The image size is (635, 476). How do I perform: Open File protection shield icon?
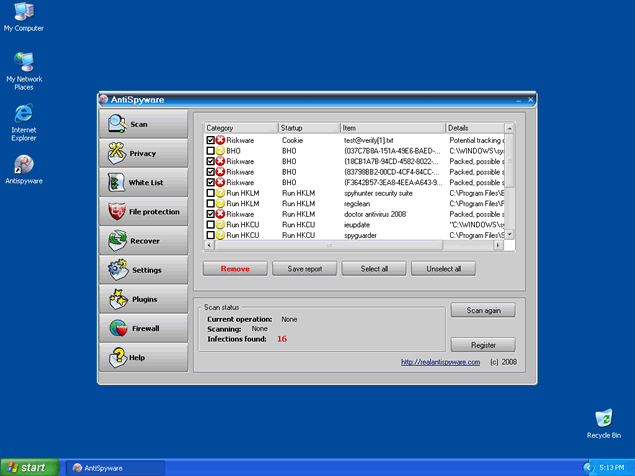pyautogui.click(x=117, y=212)
